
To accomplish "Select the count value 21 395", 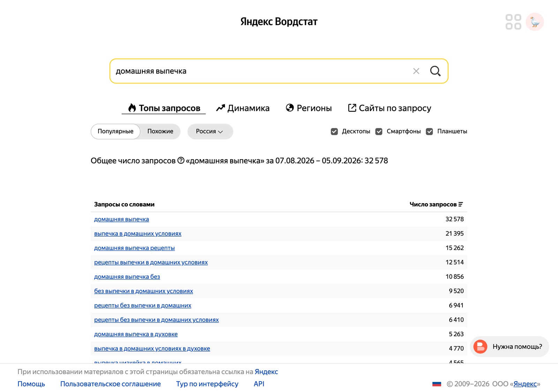I will (x=454, y=233).
